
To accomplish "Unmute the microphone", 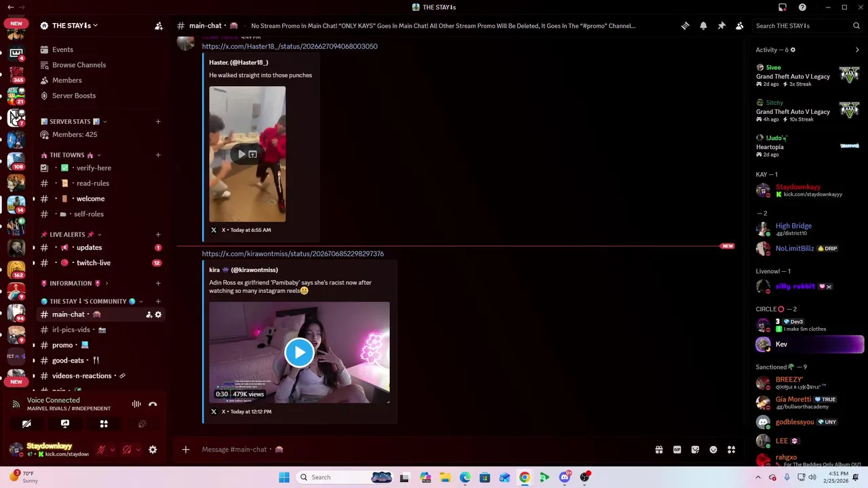I will (101, 449).
